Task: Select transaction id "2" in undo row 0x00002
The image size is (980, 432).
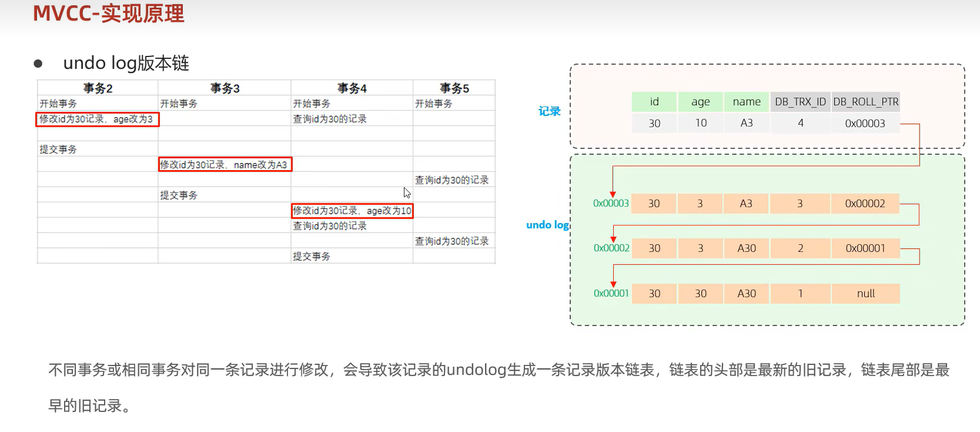Action: coord(800,248)
